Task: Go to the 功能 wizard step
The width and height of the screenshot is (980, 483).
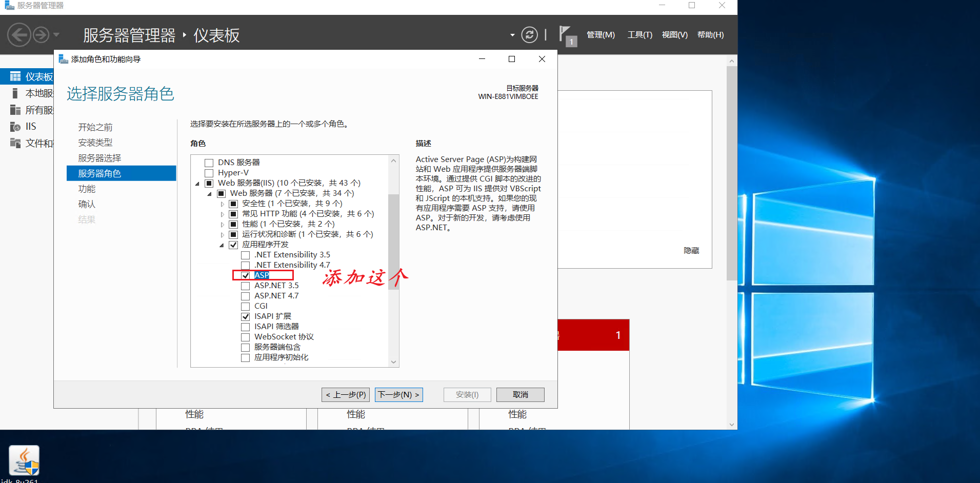Action: 87,189
